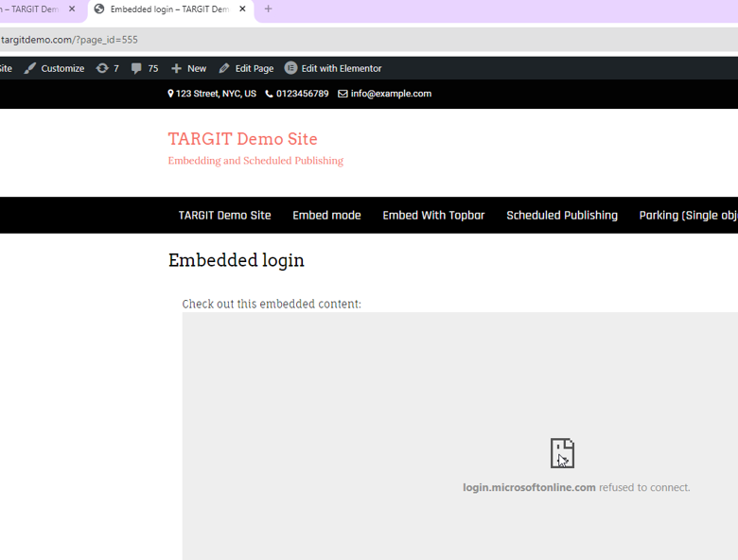738x560 pixels.
Task: Click the phone icon beside 0123456789
Action: tap(269, 94)
